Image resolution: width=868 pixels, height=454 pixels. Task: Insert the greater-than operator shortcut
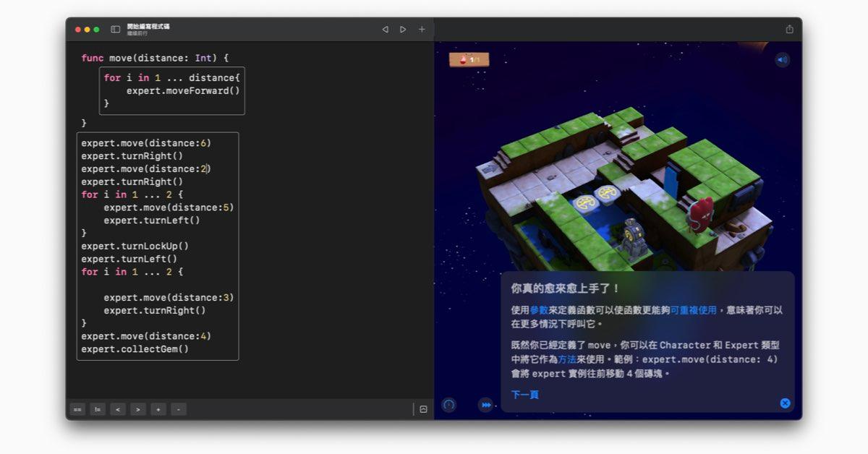coord(138,409)
